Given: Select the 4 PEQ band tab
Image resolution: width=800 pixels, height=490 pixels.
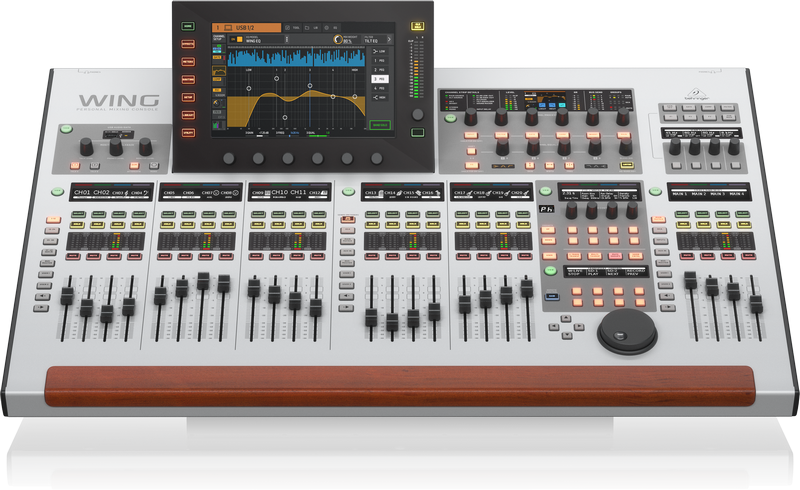Looking at the screenshot, I should [x=379, y=88].
